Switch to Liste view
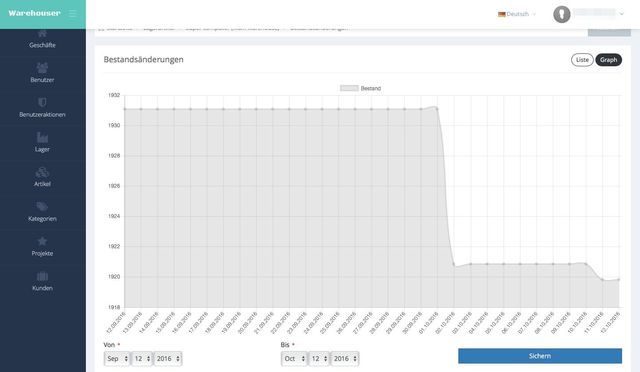Image resolution: width=640 pixels, height=372 pixels. tap(582, 60)
